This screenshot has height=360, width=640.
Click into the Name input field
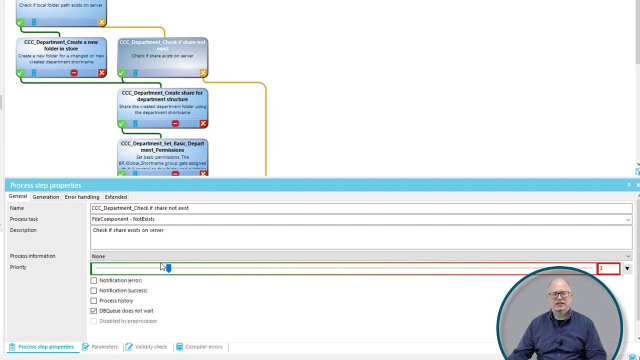[x=361, y=208]
